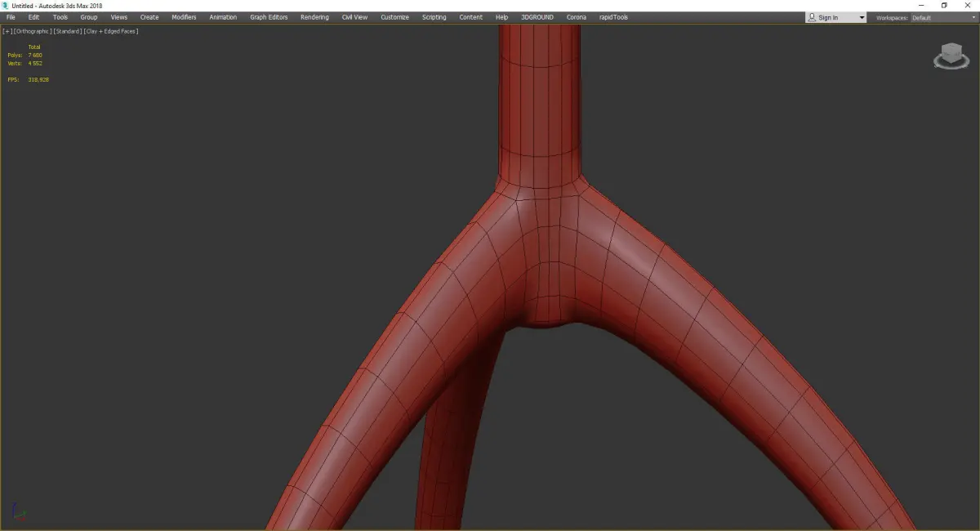The height and width of the screenshot is (531, 980).
Task: Open the Clay + Edged Faces shading menu
Action: click(x=110, y=31)
